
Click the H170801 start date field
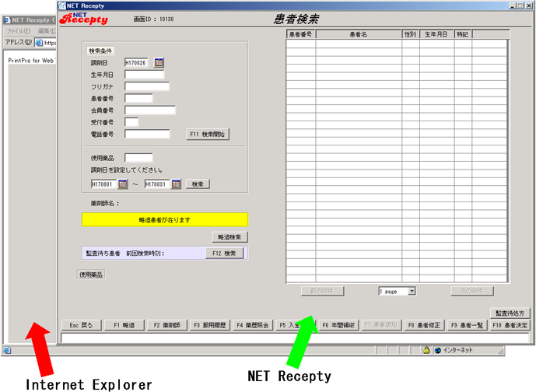103,184
